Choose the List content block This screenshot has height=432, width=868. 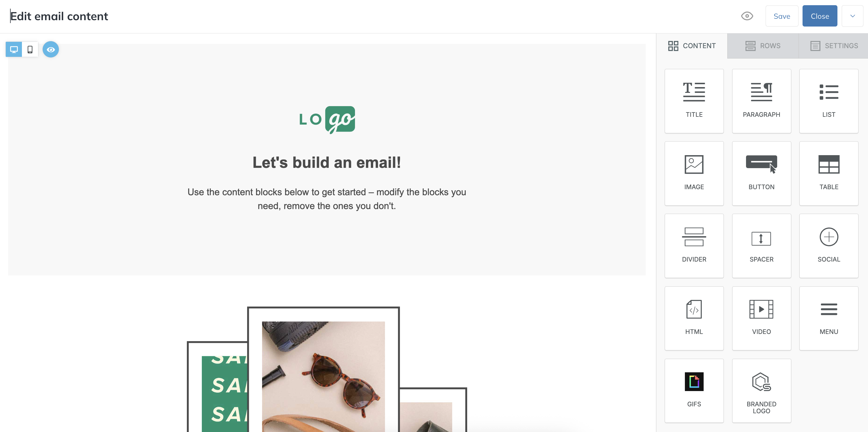828,101
